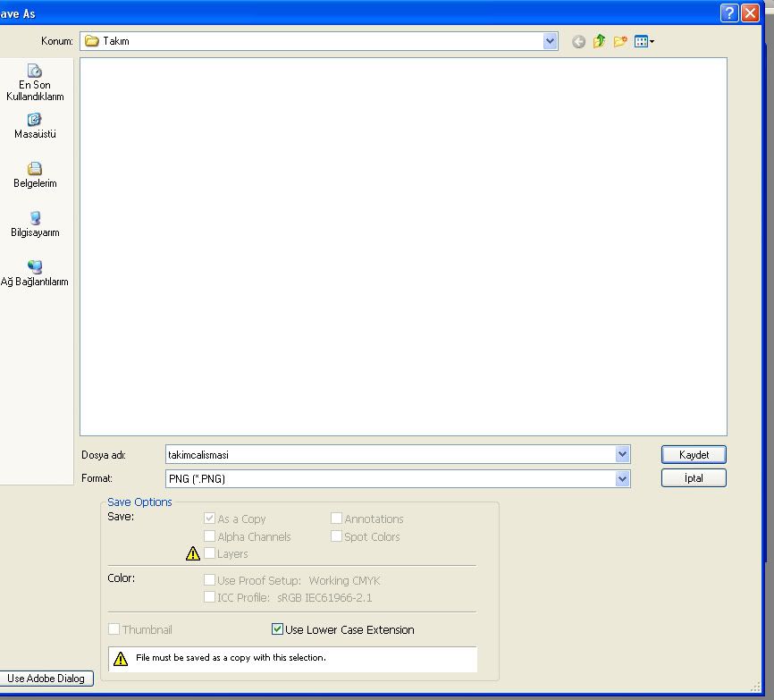Viewport: 774px width, 700px height.
Task: Expand the Konum location dropdown
Action: 550,41
